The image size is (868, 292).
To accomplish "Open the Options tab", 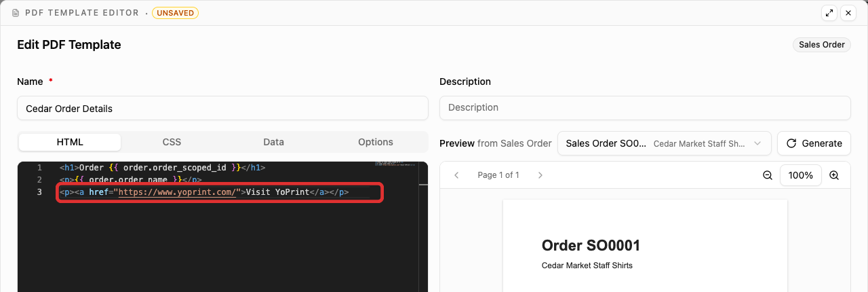I will [376, 142].
